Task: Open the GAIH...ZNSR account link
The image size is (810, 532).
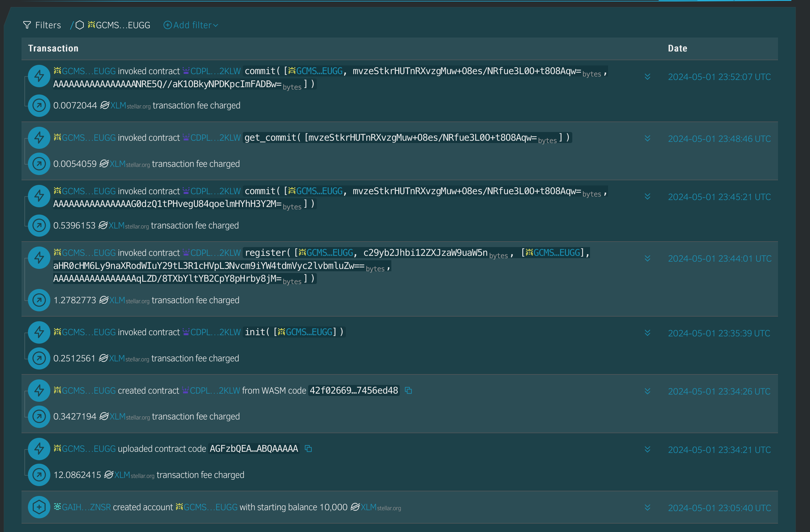Action: point(82,507)
